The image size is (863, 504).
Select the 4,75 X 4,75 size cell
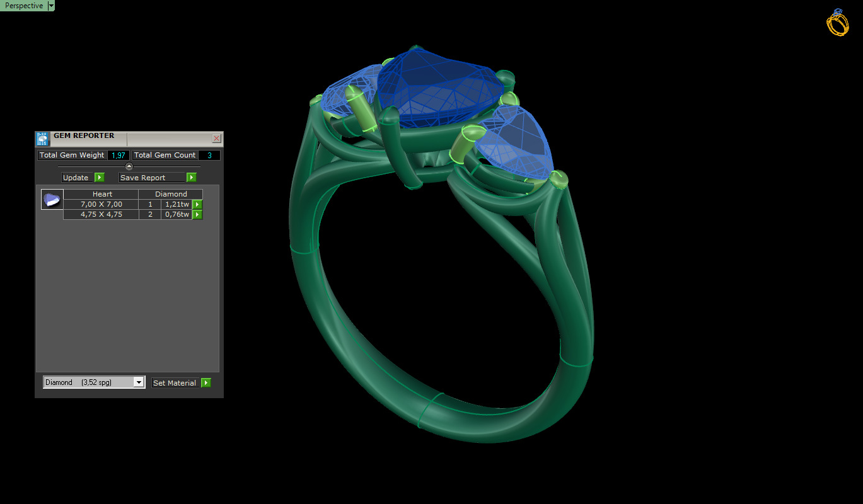click(x=101, y=214)
